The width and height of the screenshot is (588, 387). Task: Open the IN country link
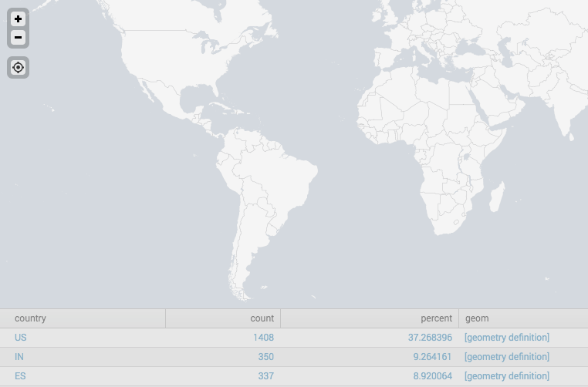click(x=19, y=357)
